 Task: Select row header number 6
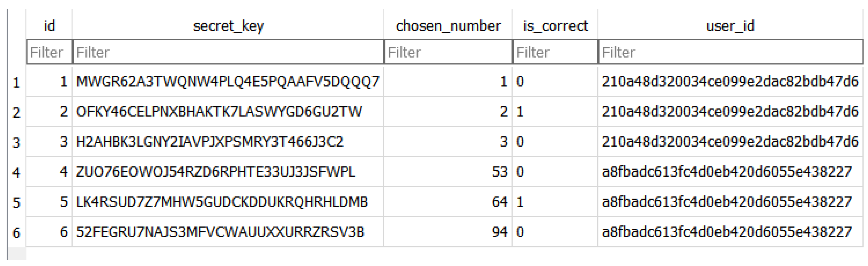[16, 232]
